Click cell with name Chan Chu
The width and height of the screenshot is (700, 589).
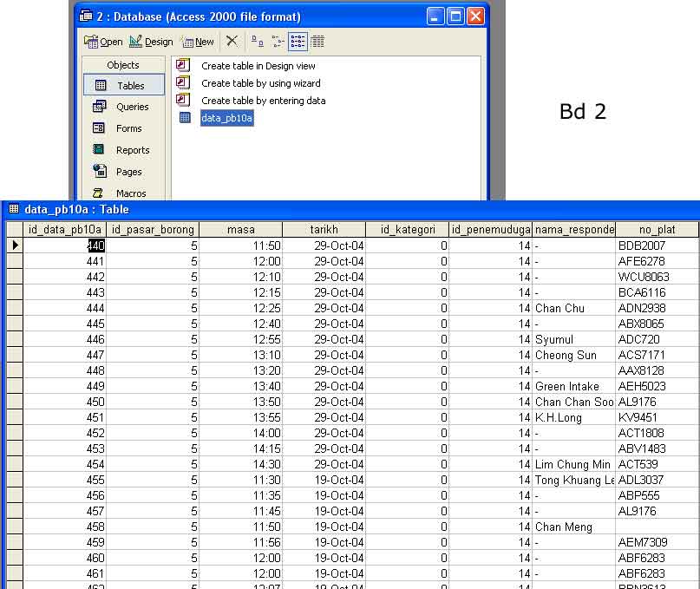tap(573, 308)
